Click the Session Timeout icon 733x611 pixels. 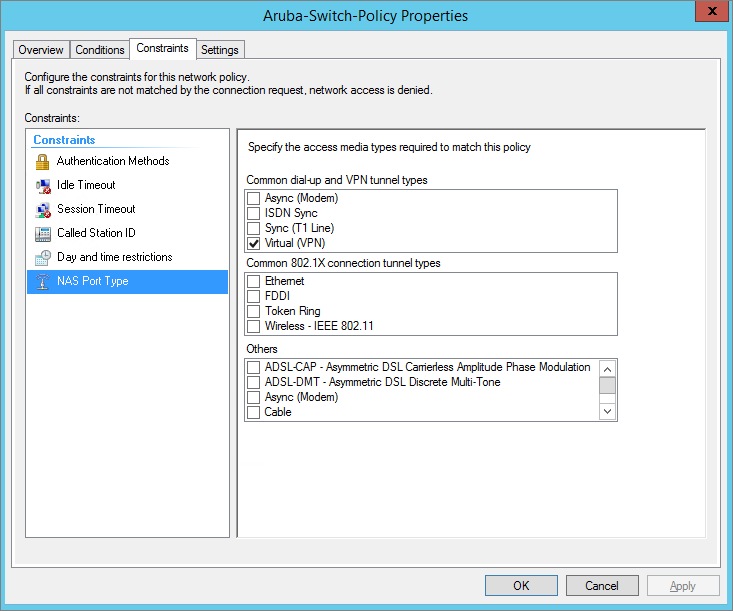click(43, 210)
